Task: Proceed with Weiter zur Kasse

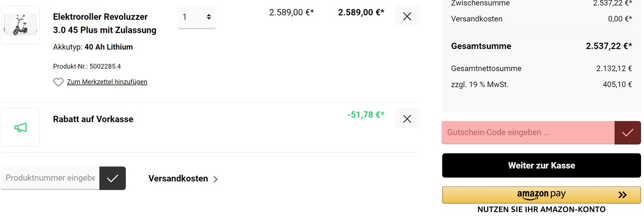Action: (541, 165)
